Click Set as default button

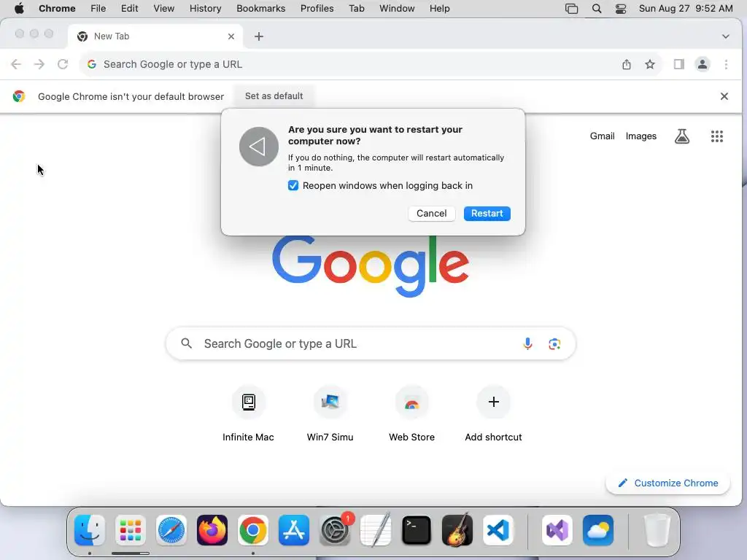pos(274,96)
